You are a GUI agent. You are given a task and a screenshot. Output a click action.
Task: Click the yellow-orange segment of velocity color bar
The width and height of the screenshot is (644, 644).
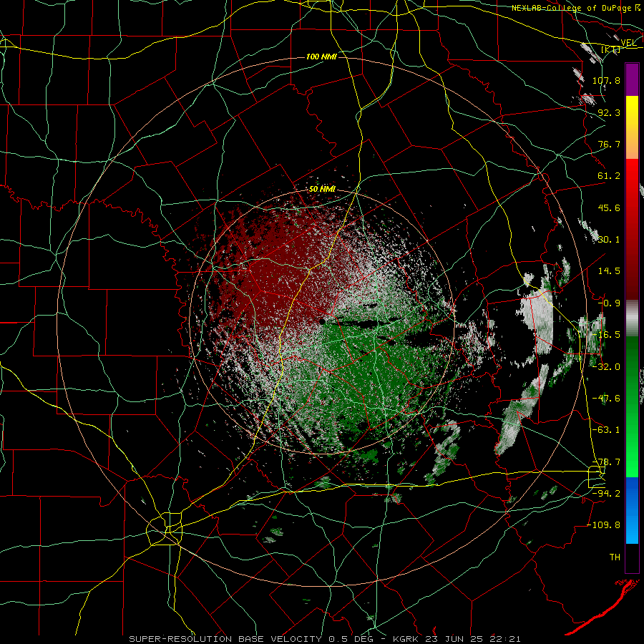[x=632, y=127]
